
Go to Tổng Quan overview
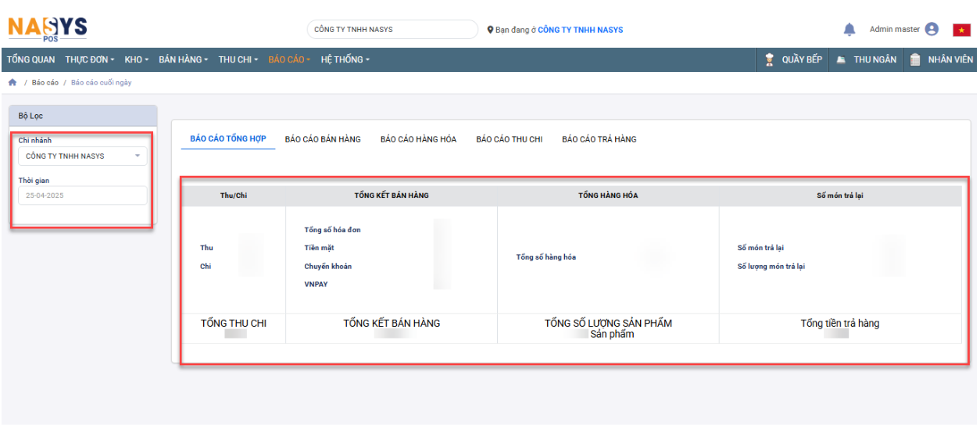(31, 59)
